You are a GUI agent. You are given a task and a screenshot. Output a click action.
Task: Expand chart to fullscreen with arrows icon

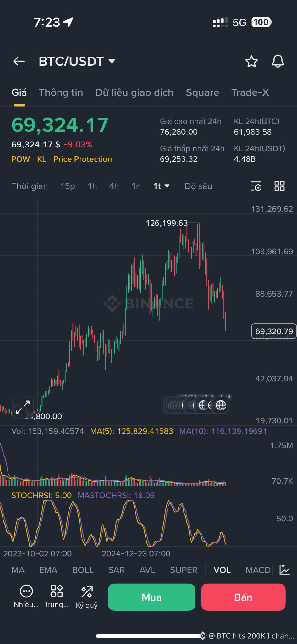pos(23,407)
